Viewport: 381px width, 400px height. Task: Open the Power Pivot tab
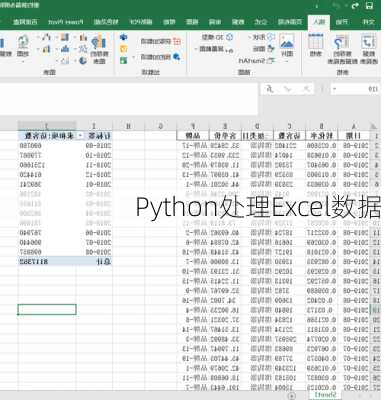click(65, 22)
